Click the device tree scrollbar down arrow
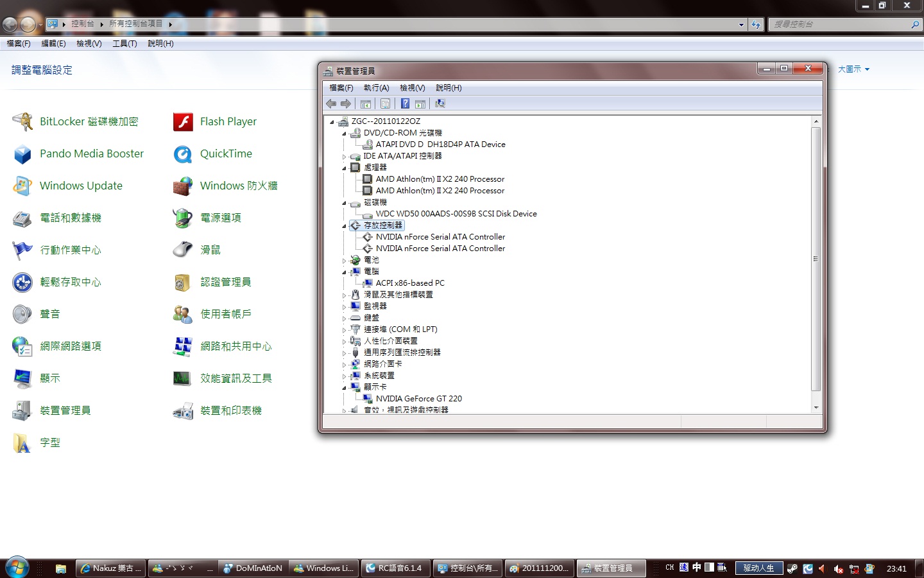Image resolution: width=924 pixels, height=578 pixels. coord(816,407)
